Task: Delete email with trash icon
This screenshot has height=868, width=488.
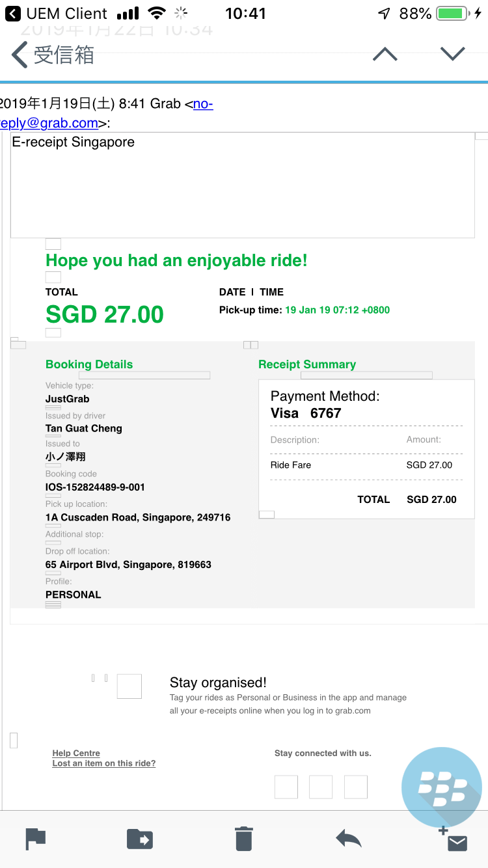Action: pos(243,839)
